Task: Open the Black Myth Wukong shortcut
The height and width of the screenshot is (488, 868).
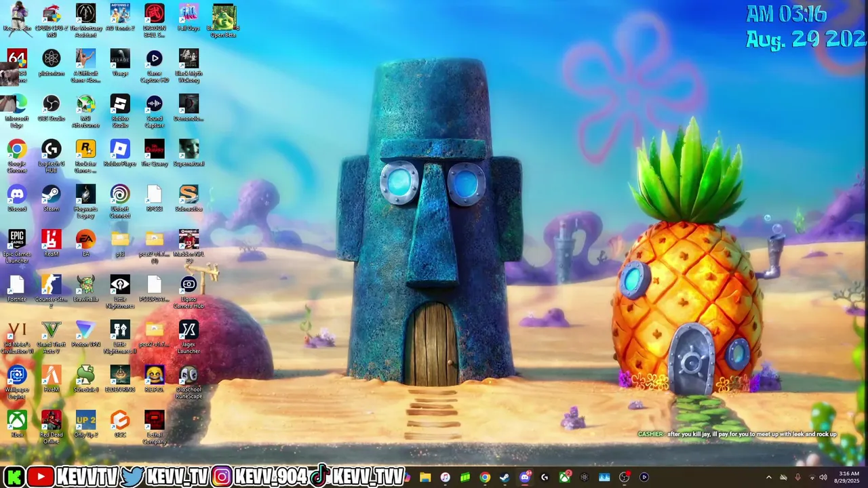Action: tap(189, 66)
